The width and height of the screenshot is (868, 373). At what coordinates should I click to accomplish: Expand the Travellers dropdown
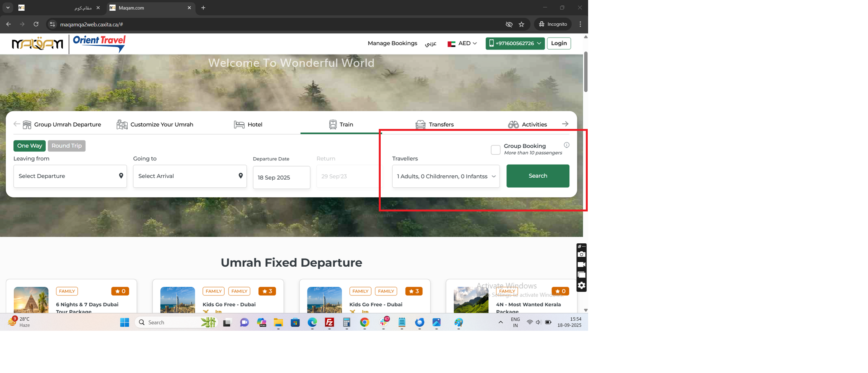pyautogui.click(x=446, y=176)
